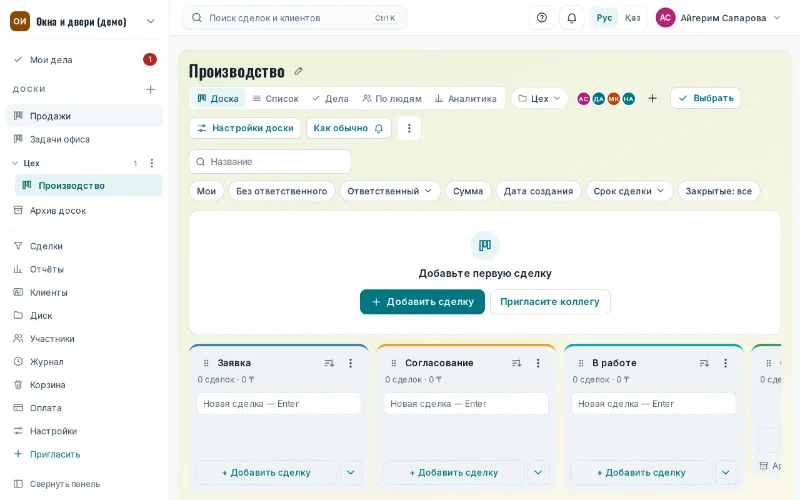This screenshot has height=500, width=800.
Task: Click the ОИ workspace logo
Action: click(20, 21)
